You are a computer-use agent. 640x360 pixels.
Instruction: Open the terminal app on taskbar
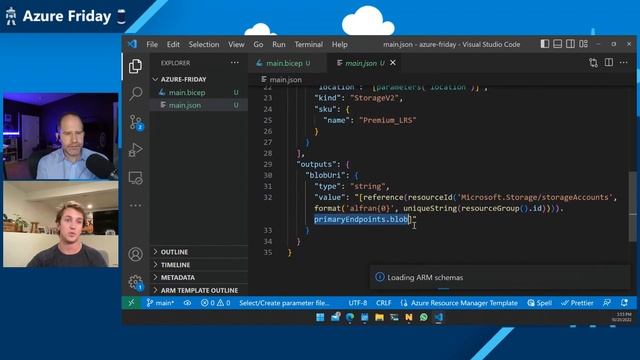click(x=394, y=317)
